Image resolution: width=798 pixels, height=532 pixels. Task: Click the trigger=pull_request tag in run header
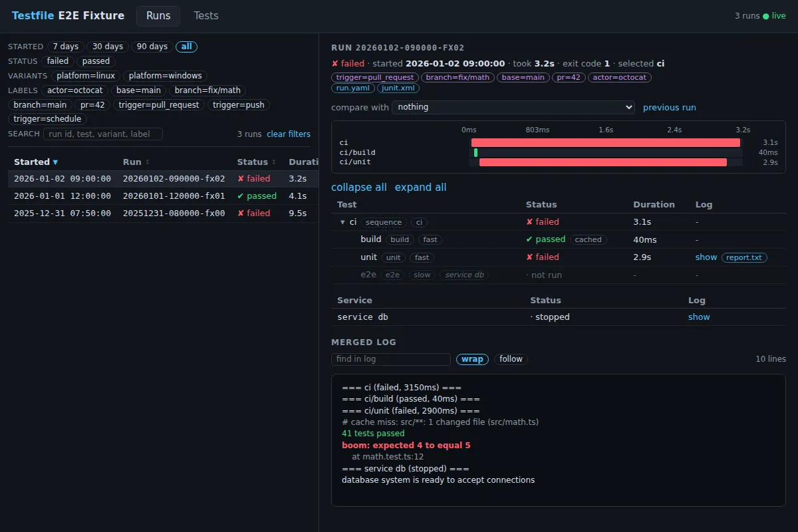(x=374, y=77)
